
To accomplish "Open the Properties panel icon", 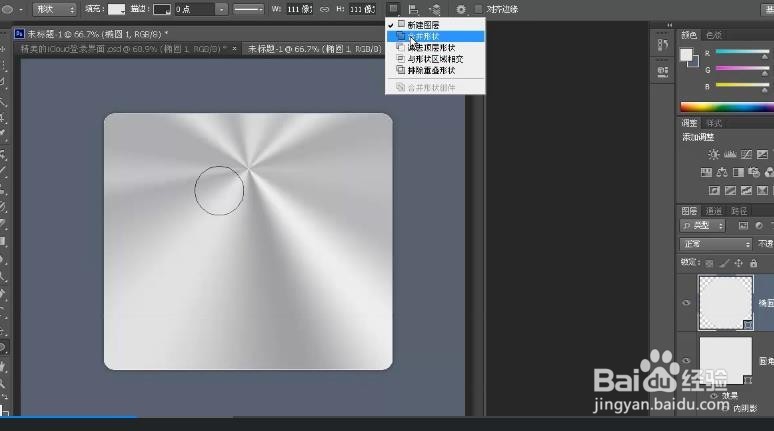I will [x=662, y=72].
